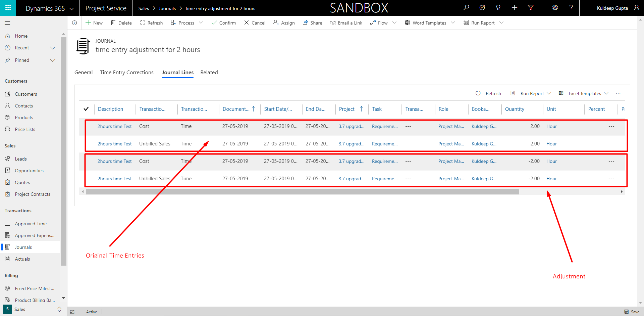Viewport: 644px width, 316px height.
Task: Click the Save button in status bar
Action: tap(632, 312)
